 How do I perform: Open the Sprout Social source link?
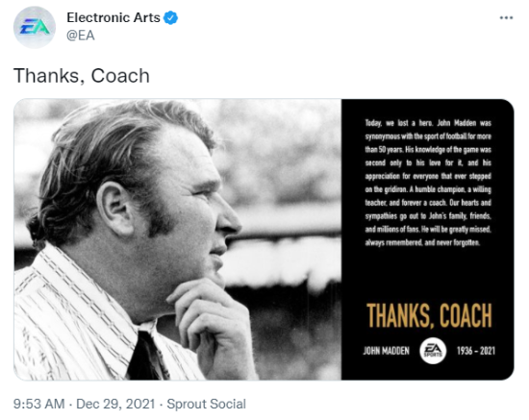coord(206,404)
